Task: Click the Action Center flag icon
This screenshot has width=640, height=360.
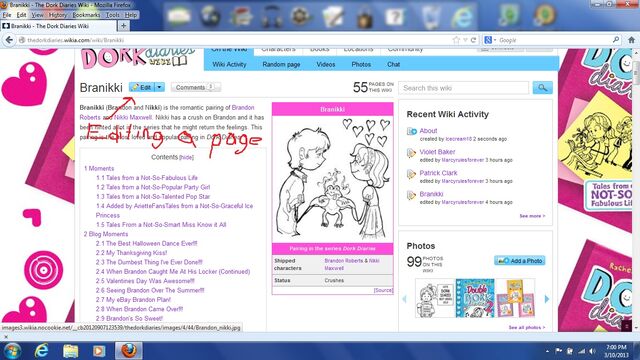Action: tap(558, 351)
